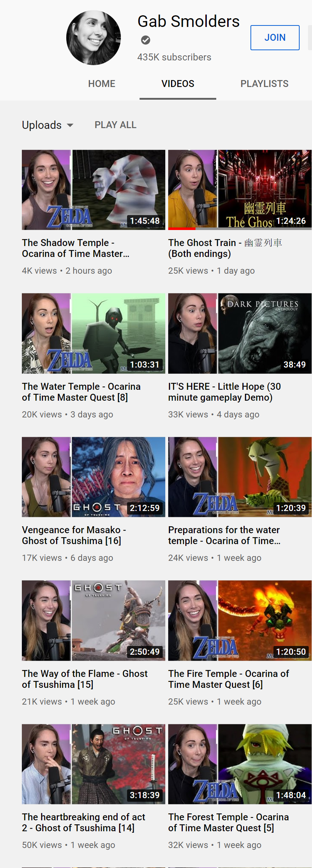Image resolution: width=312 pixels, height=868 pixels.
Task: Open The Shadow Temple video thumbnail
Action: tap(94, 190)
